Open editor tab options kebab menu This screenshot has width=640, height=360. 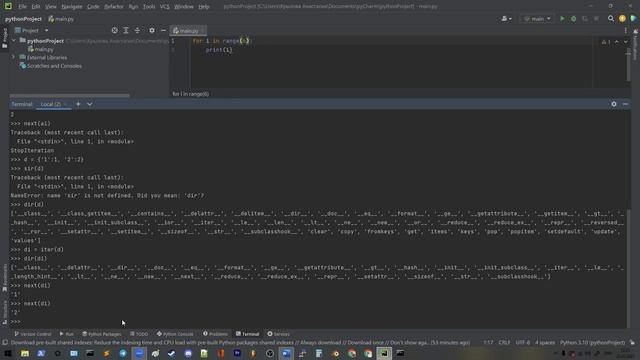click(x=625, y=31)
